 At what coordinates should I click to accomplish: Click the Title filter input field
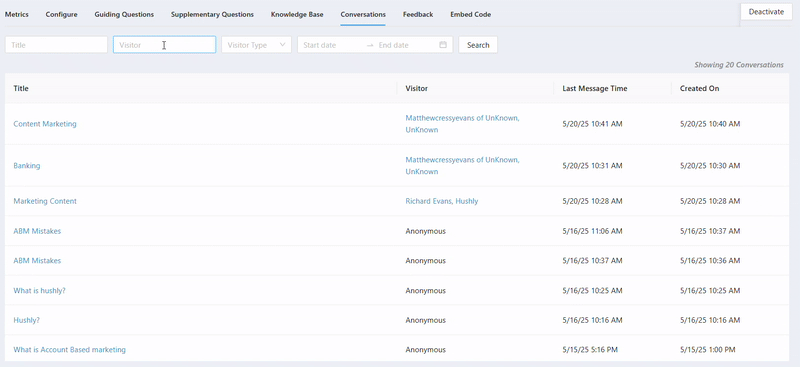coord(56,45)
